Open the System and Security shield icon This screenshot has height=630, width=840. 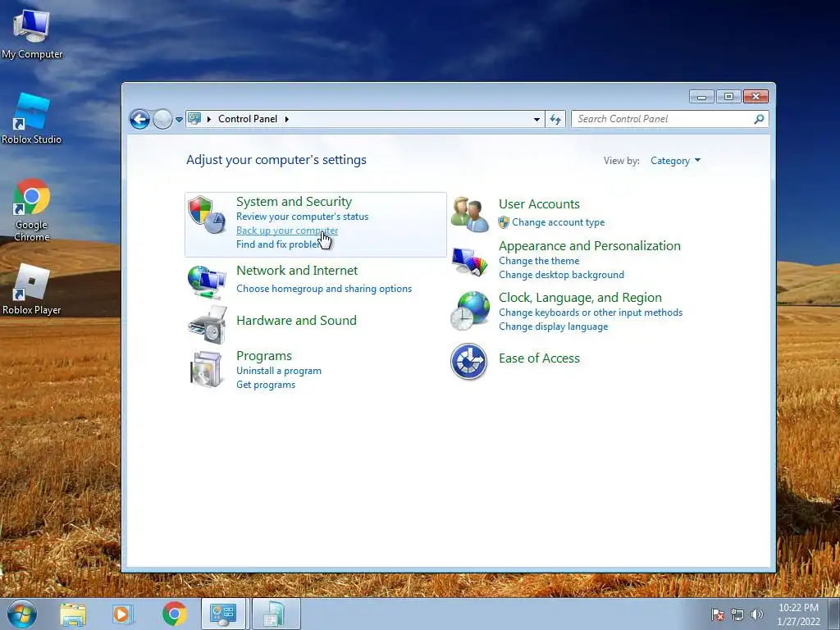pos(207,215)
